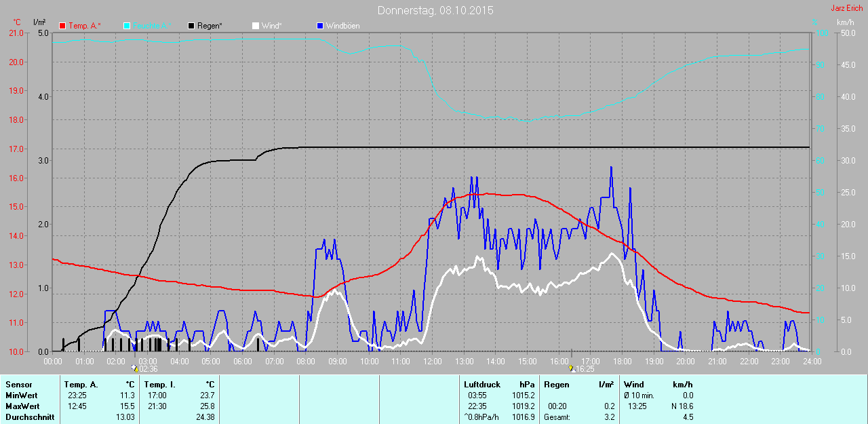Click the Luftdruck column header
The width and height of the screenshot is (868, 424).
tap(481, 385)
